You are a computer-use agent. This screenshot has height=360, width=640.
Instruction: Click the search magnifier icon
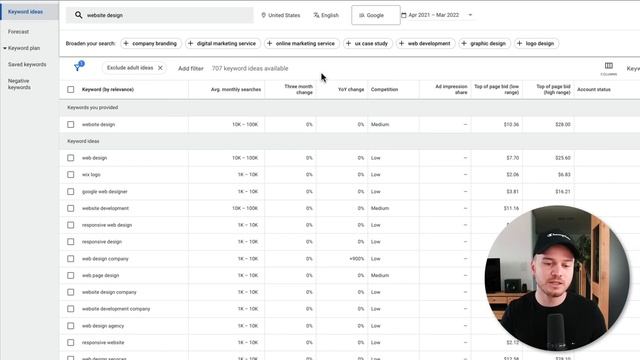click(x=78, y=15)
